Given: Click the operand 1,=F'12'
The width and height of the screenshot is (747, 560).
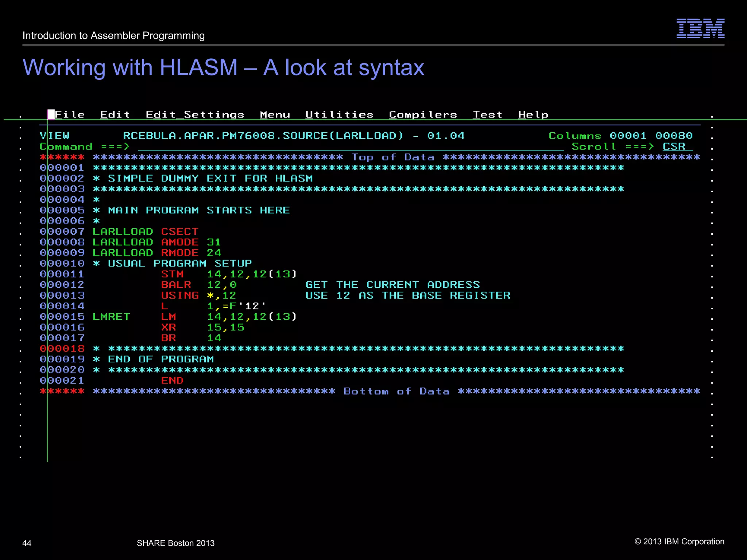Looking at the screenshot, I should tap(237, 306).
